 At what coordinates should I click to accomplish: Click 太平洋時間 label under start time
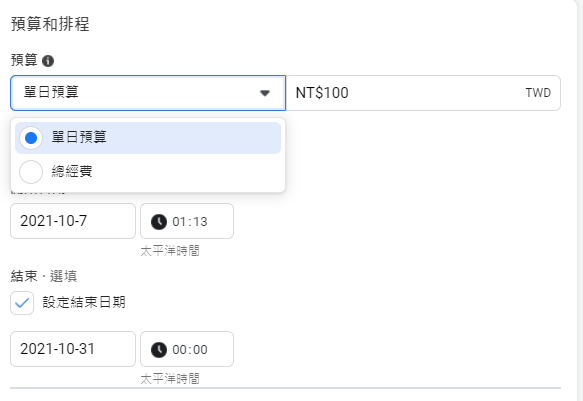click(x=170, y=251)
